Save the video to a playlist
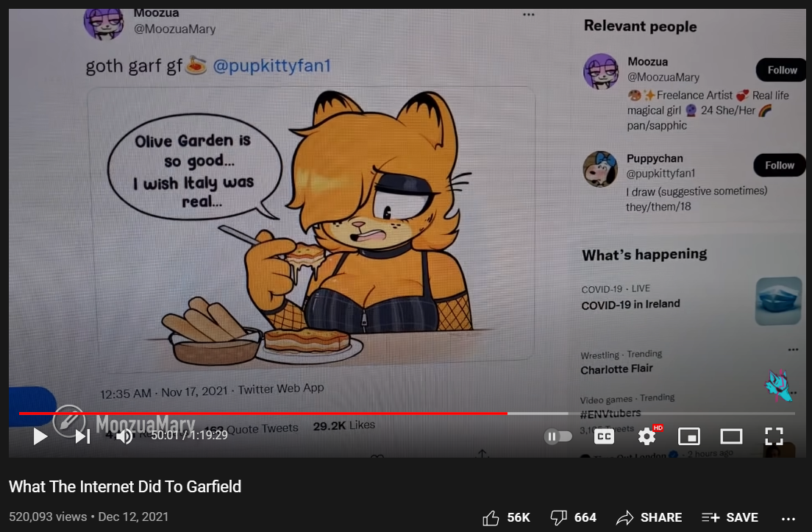This screenshot has height=532, width=812. point(730,517)
